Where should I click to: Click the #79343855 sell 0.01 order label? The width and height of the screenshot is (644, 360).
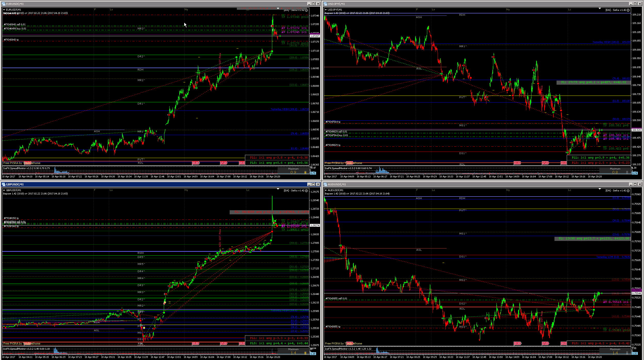click(336, 299)
